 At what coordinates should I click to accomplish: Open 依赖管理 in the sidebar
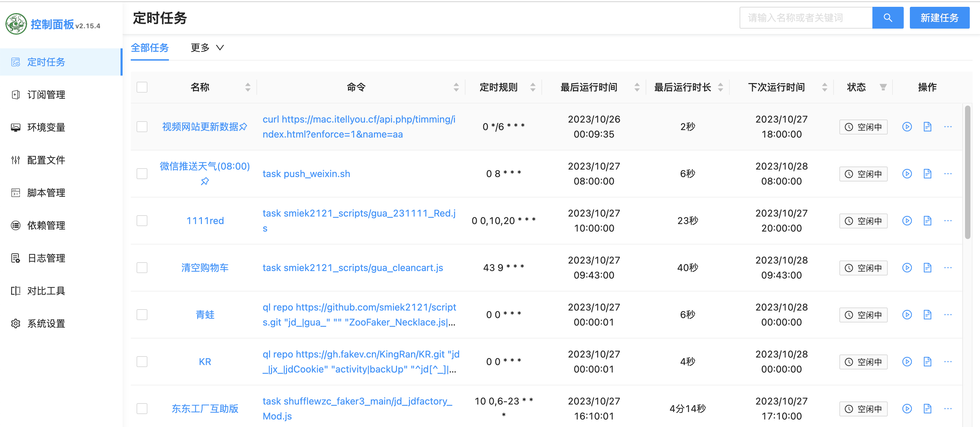[x=61, y=226]
